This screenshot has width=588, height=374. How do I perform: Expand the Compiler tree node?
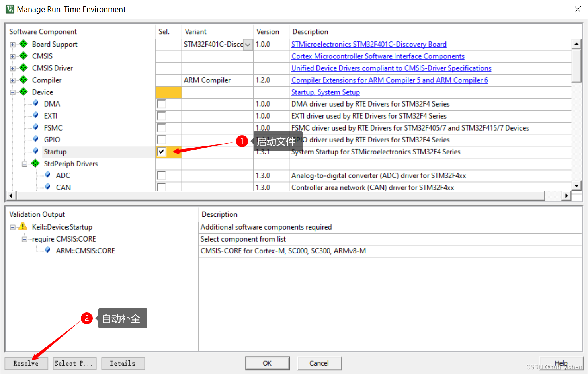13,80
